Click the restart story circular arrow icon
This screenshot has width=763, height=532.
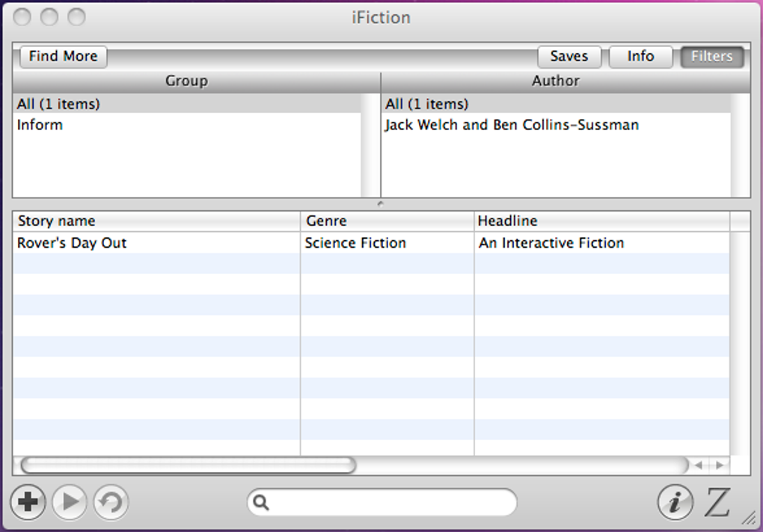click(x=111, y=501)
